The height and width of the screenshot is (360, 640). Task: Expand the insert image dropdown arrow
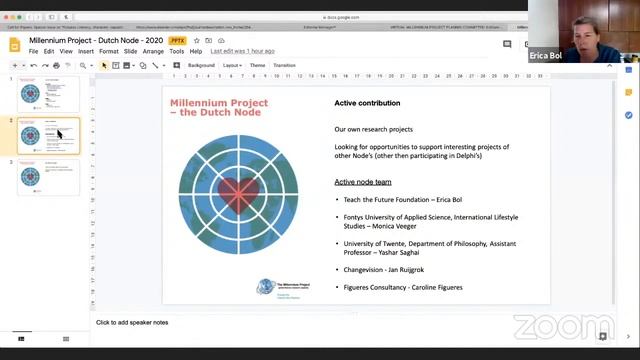click(x=133, y=65)
